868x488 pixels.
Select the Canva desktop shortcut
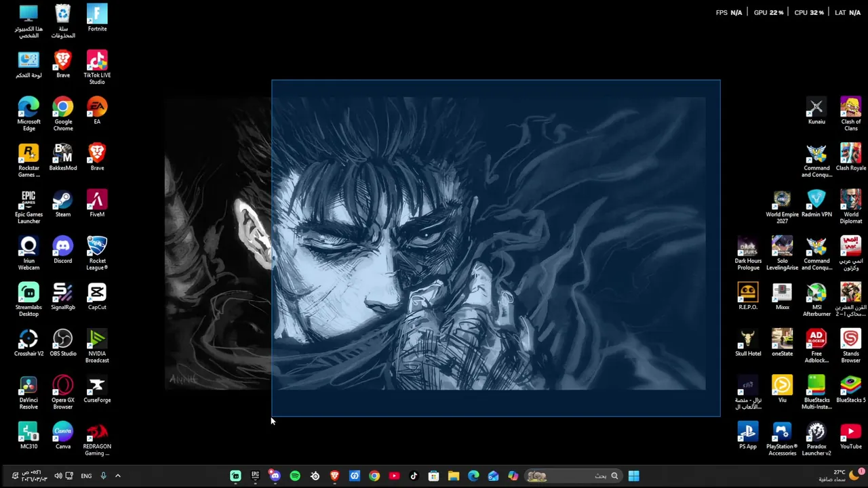click(x=63, y=436)
